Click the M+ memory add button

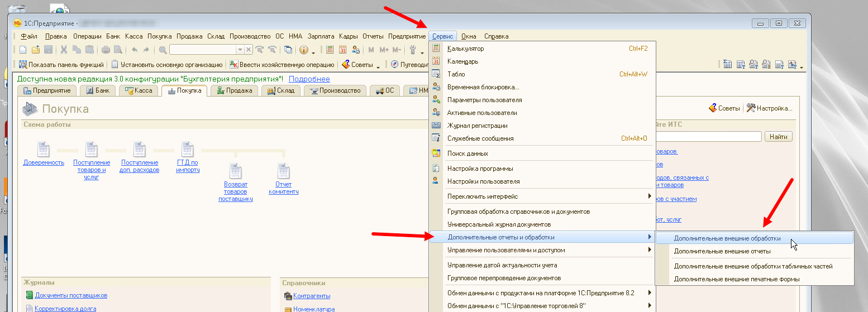(384, 50)
